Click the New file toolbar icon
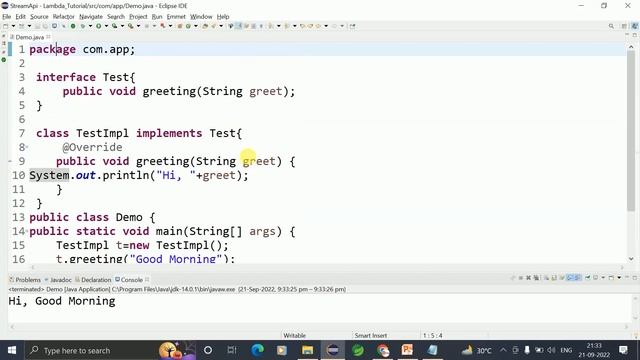 pos(5,26)
